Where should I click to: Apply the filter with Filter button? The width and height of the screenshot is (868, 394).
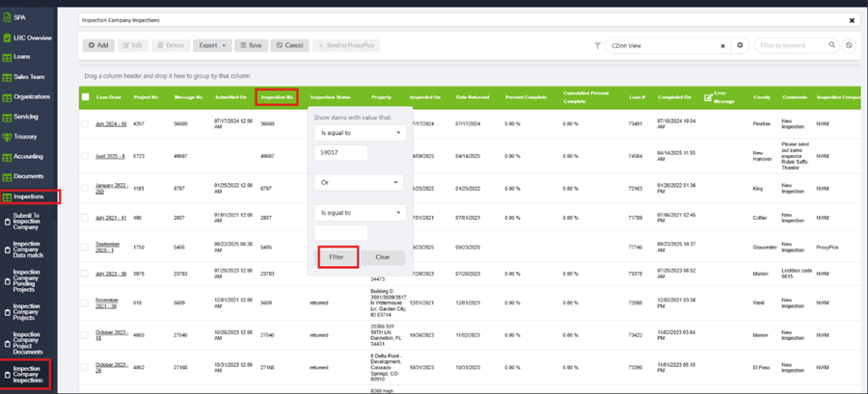pyautogui.click(x=337, y=257)
